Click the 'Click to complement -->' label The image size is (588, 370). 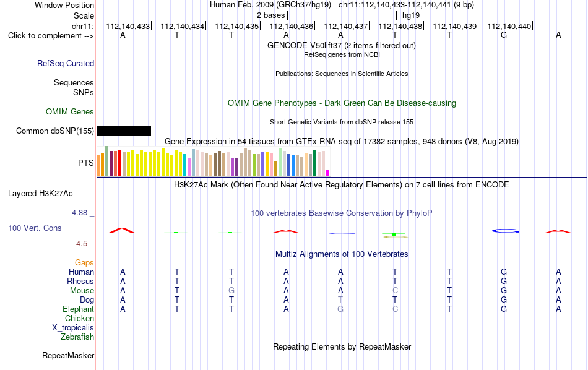coord(51,36)
